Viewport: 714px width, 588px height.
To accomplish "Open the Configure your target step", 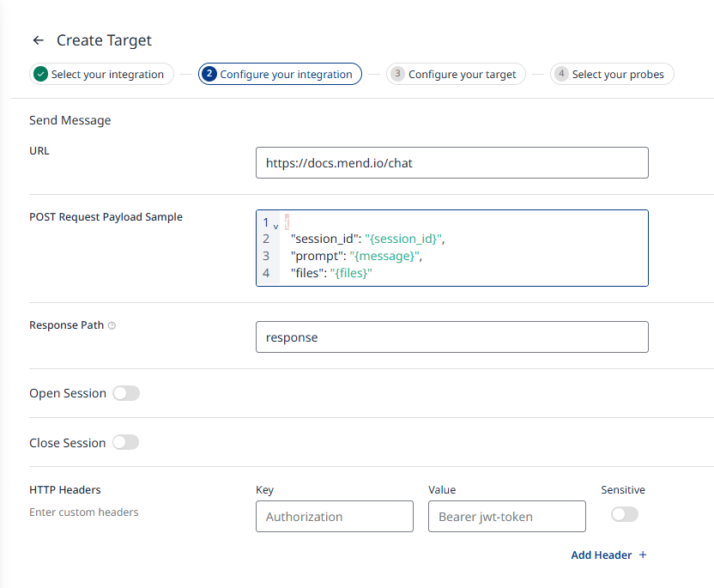I will 462,75.
